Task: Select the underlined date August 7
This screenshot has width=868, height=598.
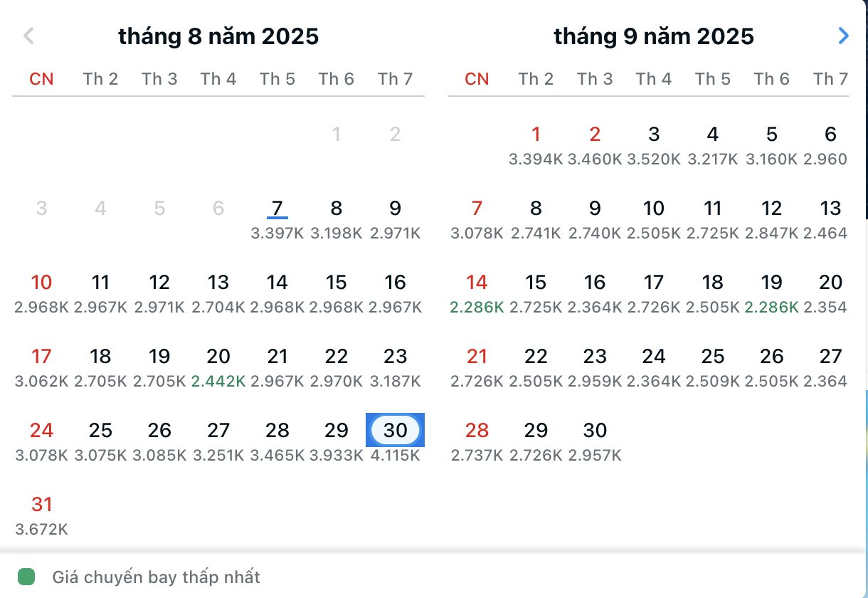Action: (x=277, y=209)
